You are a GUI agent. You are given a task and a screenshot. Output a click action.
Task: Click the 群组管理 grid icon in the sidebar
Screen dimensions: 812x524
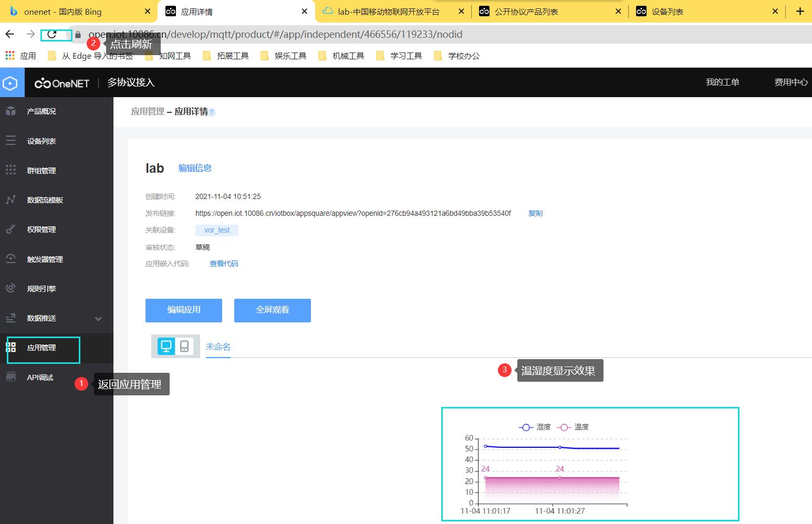11,170
